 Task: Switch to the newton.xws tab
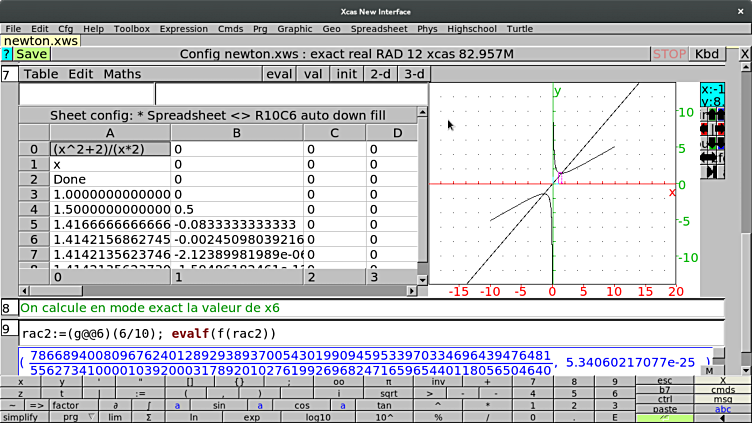40,41
